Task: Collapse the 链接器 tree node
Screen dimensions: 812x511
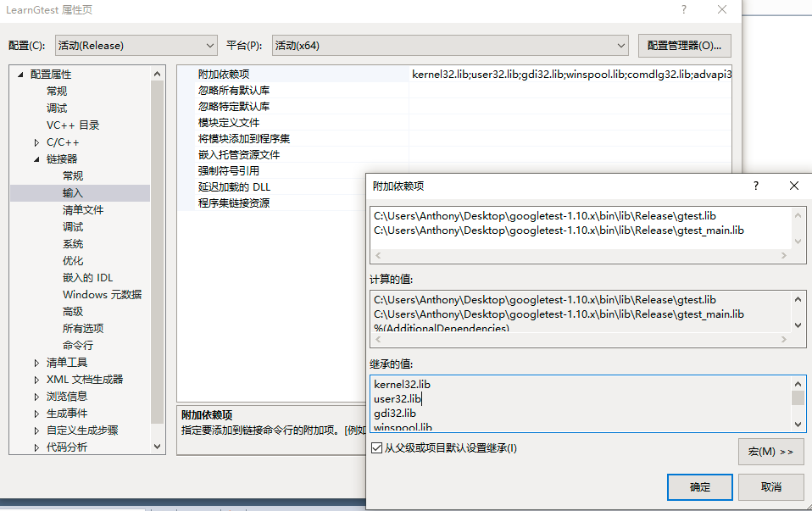Action: coord(36,158)
